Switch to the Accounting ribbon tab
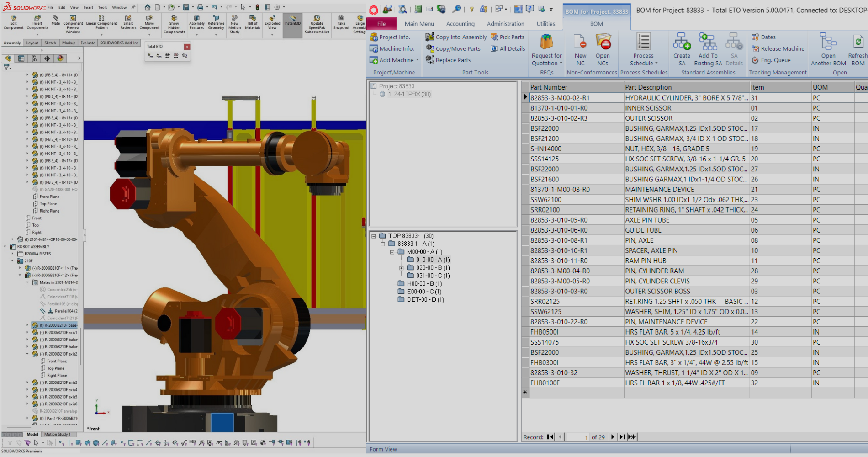Image resolution: width=868 pixels, height=457 pixels. (x=460, y=24)
